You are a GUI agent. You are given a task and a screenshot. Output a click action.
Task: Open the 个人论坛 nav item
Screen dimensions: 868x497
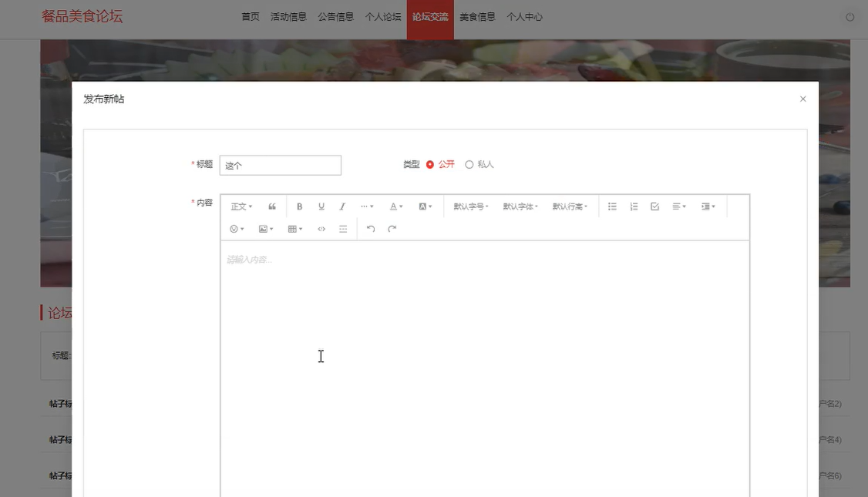pos(383,17)
